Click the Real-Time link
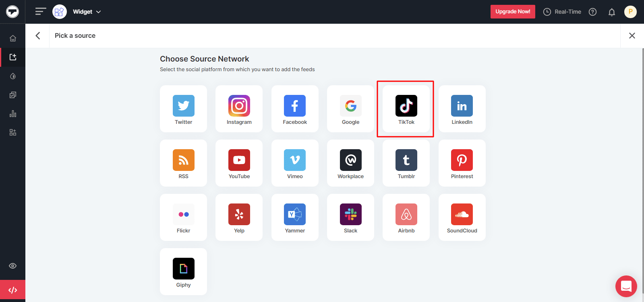Viewport: 644px width, 302px height. 562,12
